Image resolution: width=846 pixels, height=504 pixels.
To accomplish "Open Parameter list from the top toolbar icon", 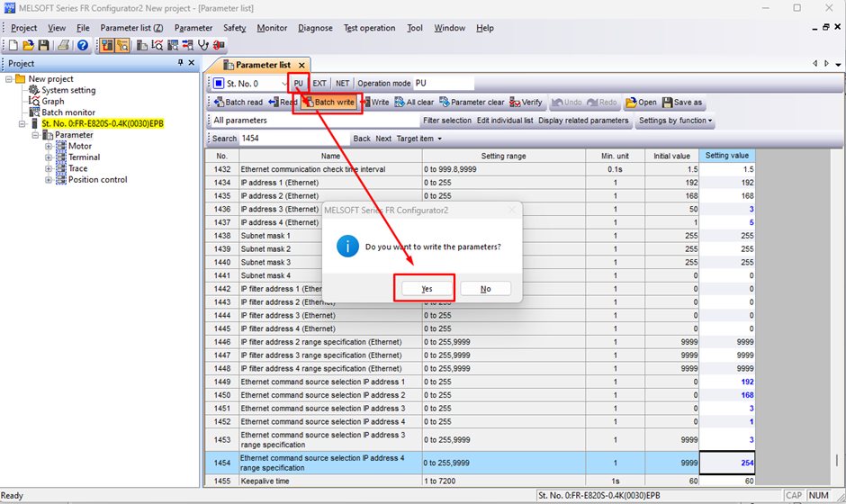I will pyautogui.click(x=142, y=45).
